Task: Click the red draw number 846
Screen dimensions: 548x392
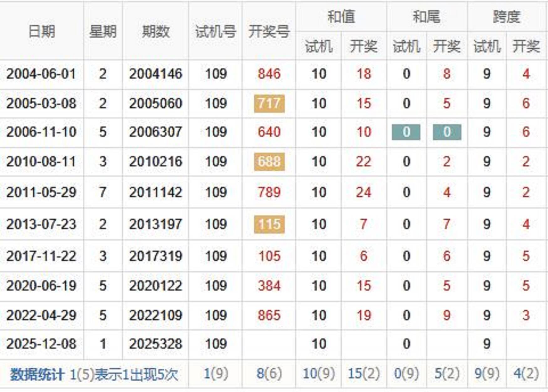Action: point(269,74)
